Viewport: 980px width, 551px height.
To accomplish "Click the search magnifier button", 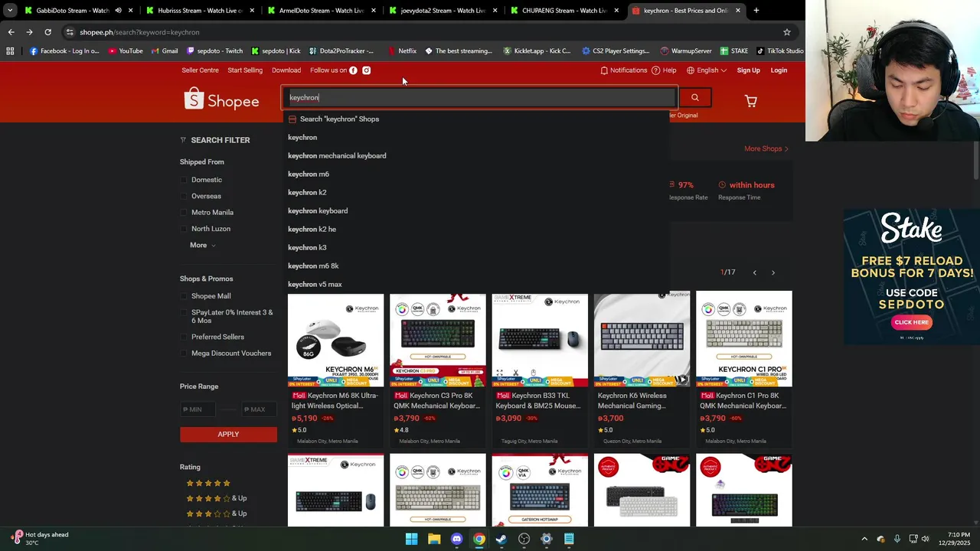I will pos(695,97).
